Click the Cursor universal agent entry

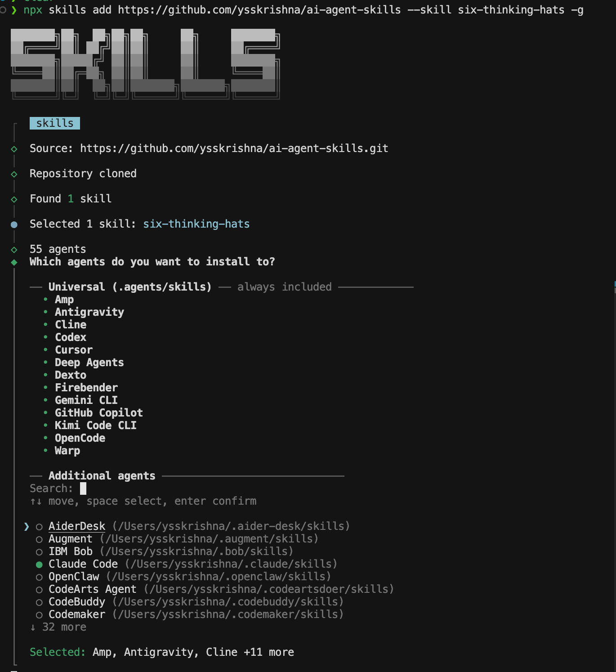click(x=74, y=350)
